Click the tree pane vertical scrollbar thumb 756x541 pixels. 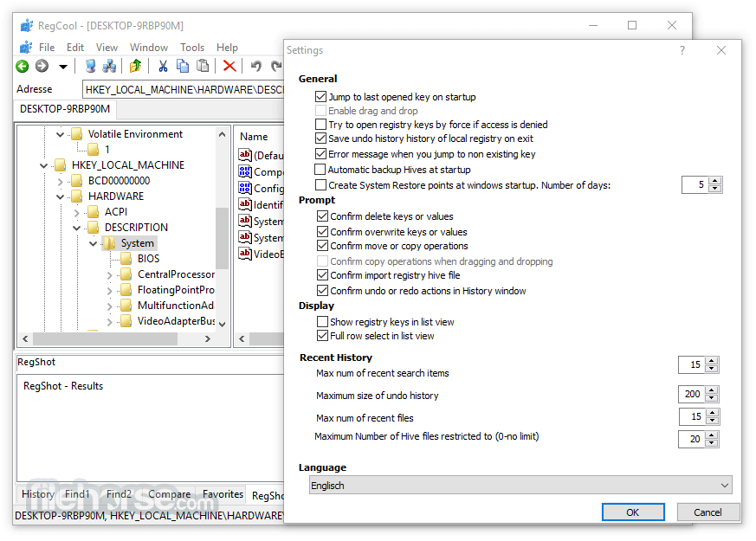(x=222, y=238)
